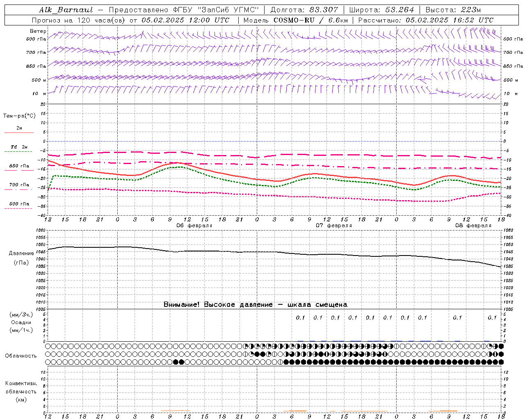
Task: Click the '(км)' unit label under convective cloudiness
Action: (21, 399)
